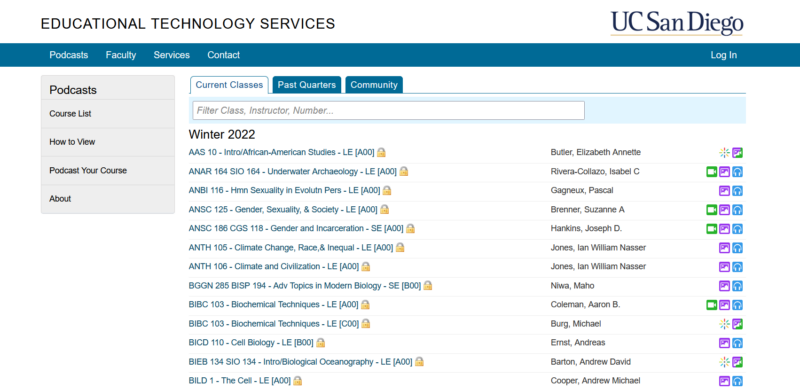The width and height of the screenshot is (800, 390).
Task: Click blue headphones audio icon for ANBI 116
Action: click(737, 191)
